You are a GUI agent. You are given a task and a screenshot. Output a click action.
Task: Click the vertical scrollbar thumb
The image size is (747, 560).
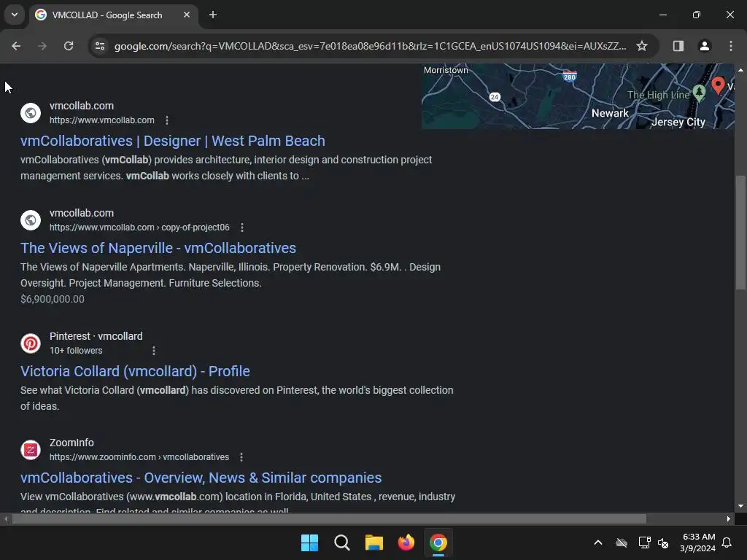[740, 233]
